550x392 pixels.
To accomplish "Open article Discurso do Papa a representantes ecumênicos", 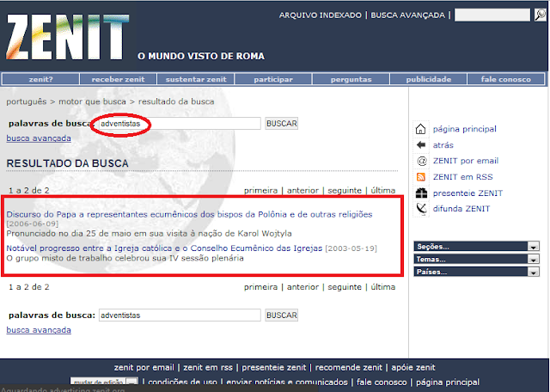I will (x=189, y=214).
